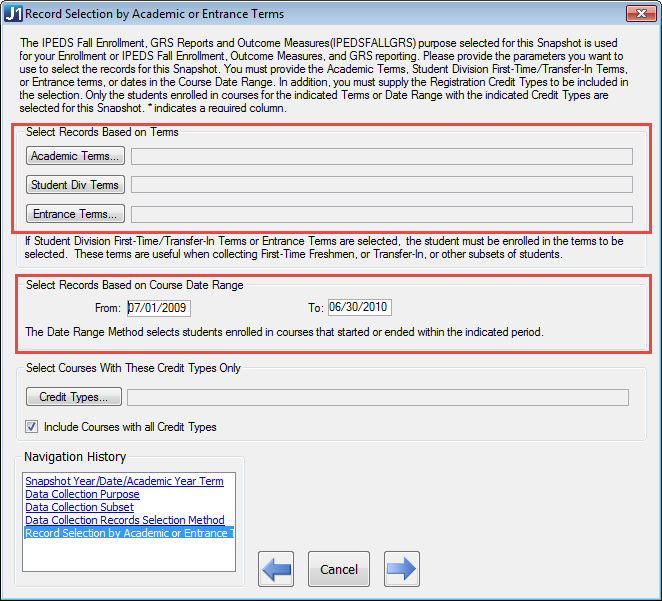Close the Record Selection dialog window
Viewport: 662px width, 601px height.
(641, 14)
